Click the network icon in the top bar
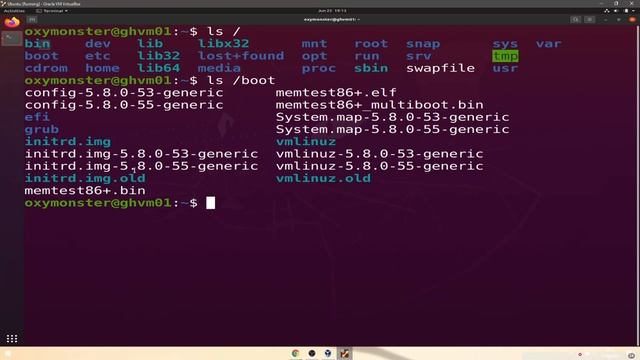 tap(607, 11)
